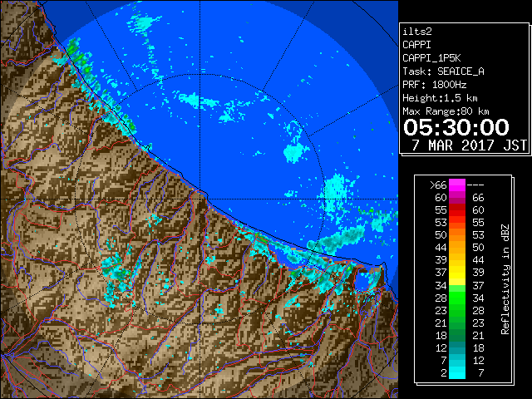The image size is (532, 399).
Task: Pick the bright green 28–34 dBZ swatch
Action: click(457, 298)
